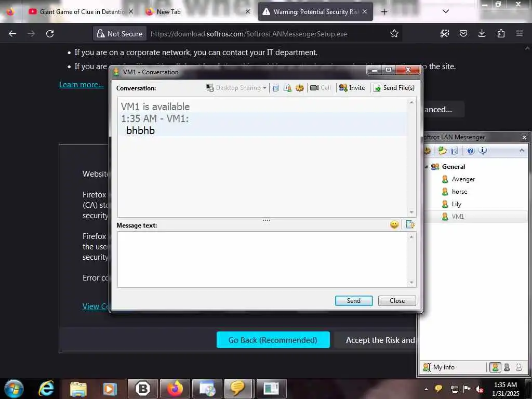The image size is (532, 399).
Task: Collapse the General group in LAN Messenger
Action: click(x=426, y=167)
